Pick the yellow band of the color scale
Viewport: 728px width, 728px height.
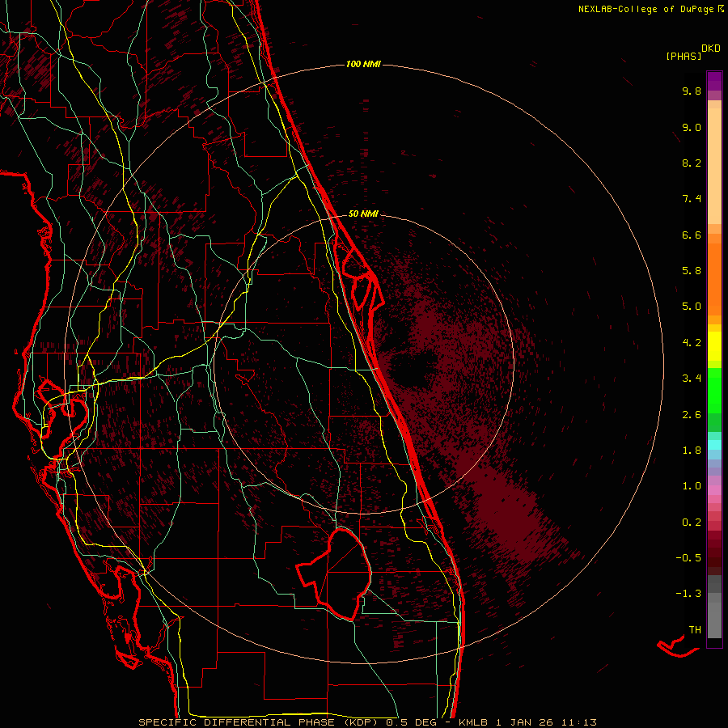pyautogui.click(x=714, y=346)
